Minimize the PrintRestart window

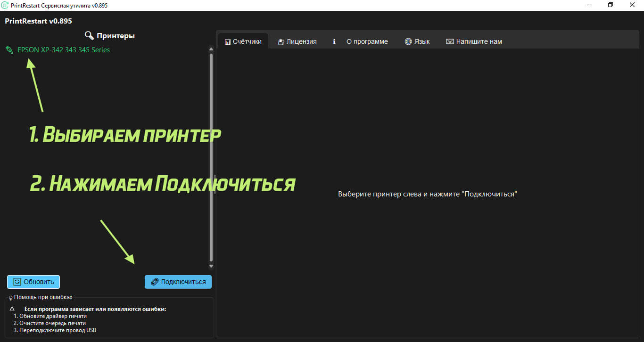589,5
